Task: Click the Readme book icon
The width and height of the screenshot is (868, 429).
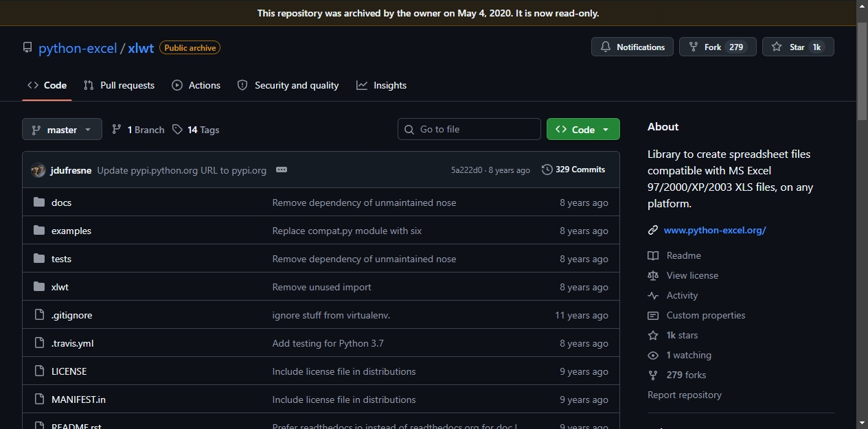Action: pyautogui.click(x=653, y=255)
